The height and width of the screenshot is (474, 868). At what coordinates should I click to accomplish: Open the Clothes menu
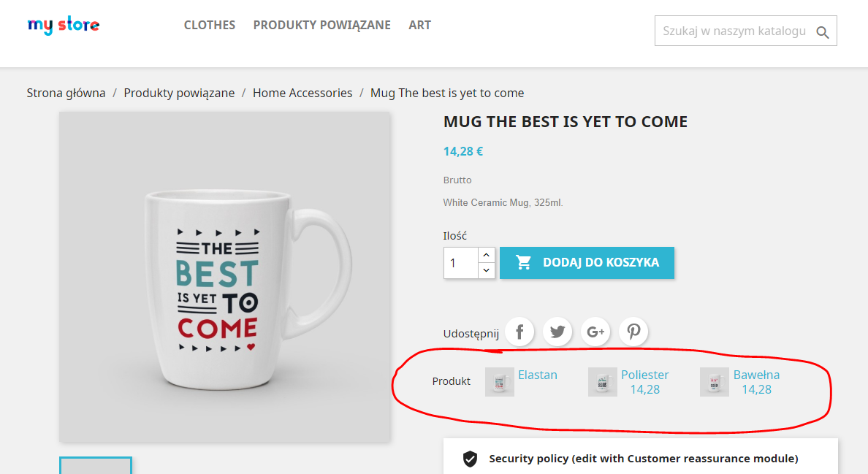[210, 25]
